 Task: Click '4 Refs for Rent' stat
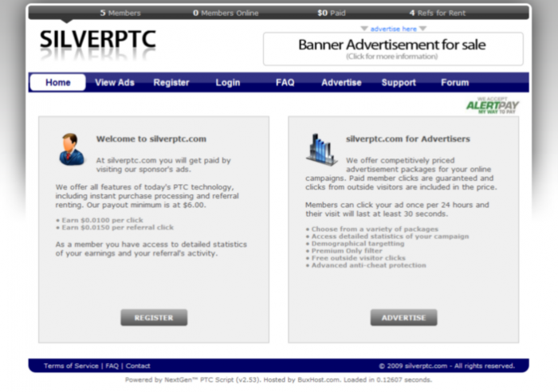click(438, 14)
